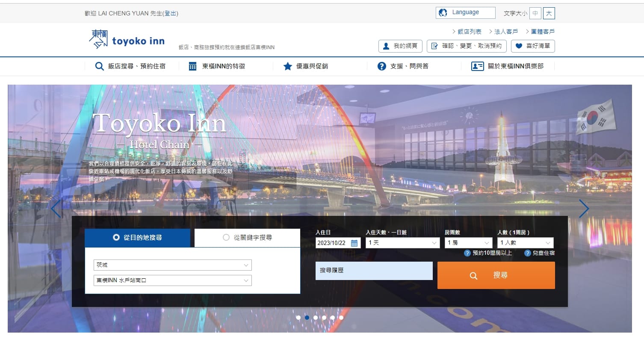
Task: Open the calendar icon in the check-in date field
Action: pyautogui.click(x=354, y=243)
